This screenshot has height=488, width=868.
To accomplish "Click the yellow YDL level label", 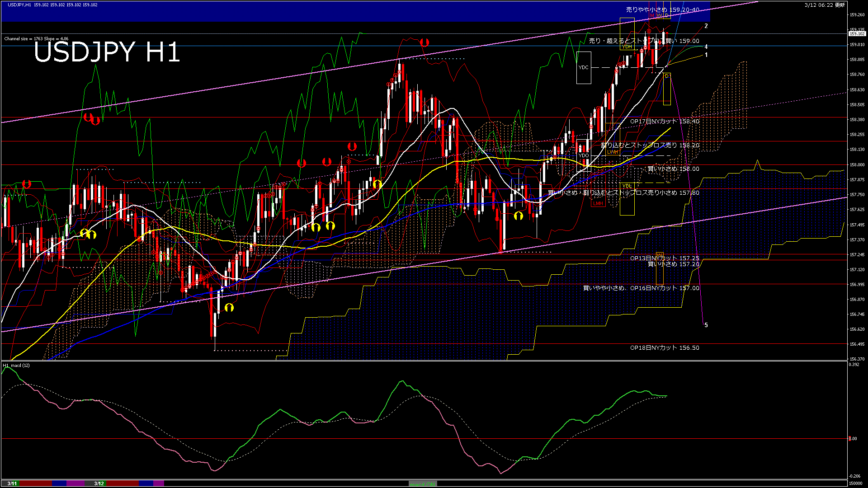I will 627,186.
